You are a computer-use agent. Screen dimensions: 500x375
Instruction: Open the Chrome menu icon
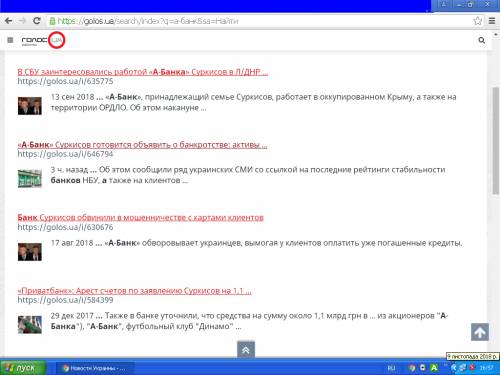point(492,21)
